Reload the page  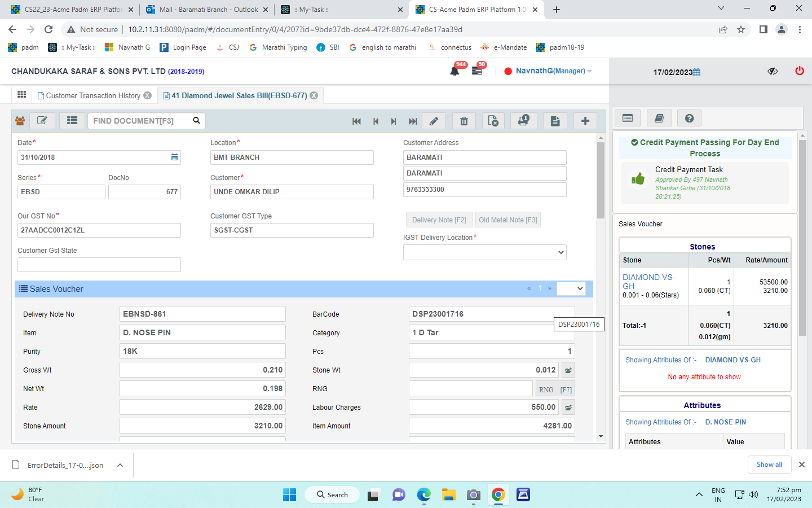pyautogui.click(x=48, y=29)
